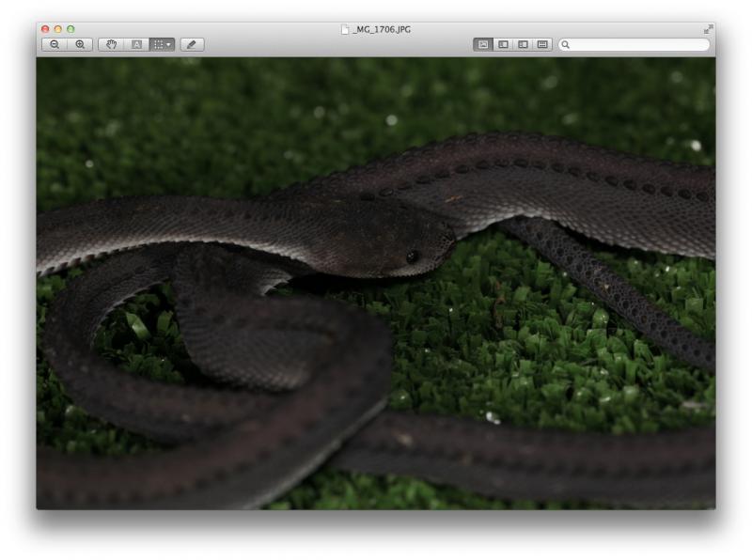The image size is (752, 560).
Task: Switch to Table of Contents sidebar view
Action: coord(523,44)
